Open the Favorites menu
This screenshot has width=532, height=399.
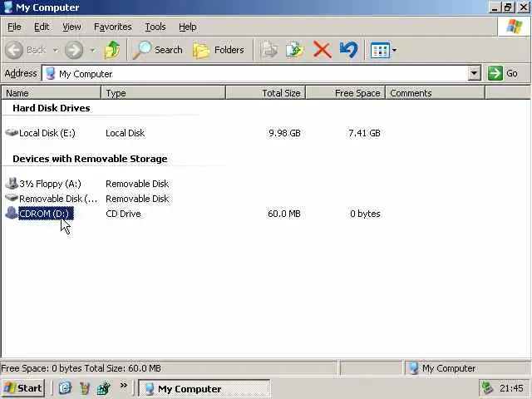click(113, 27)
